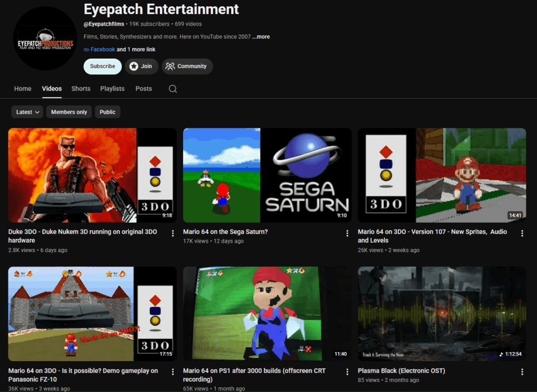Screen dimensions: 537x392
Task: Click the Eyepatch Productions channel avatar
Action: coord(45,38)
